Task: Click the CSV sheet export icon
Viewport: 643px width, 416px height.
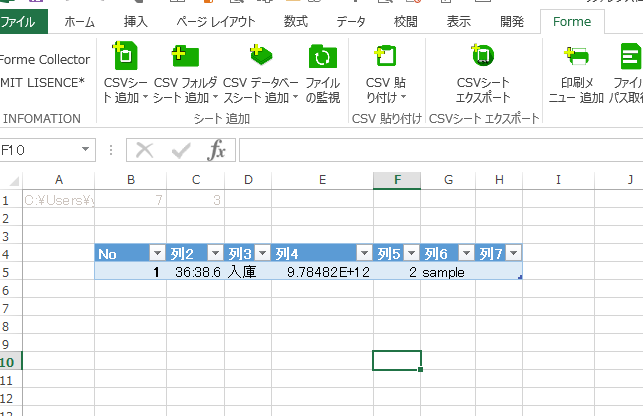Action: pos(483,57)
